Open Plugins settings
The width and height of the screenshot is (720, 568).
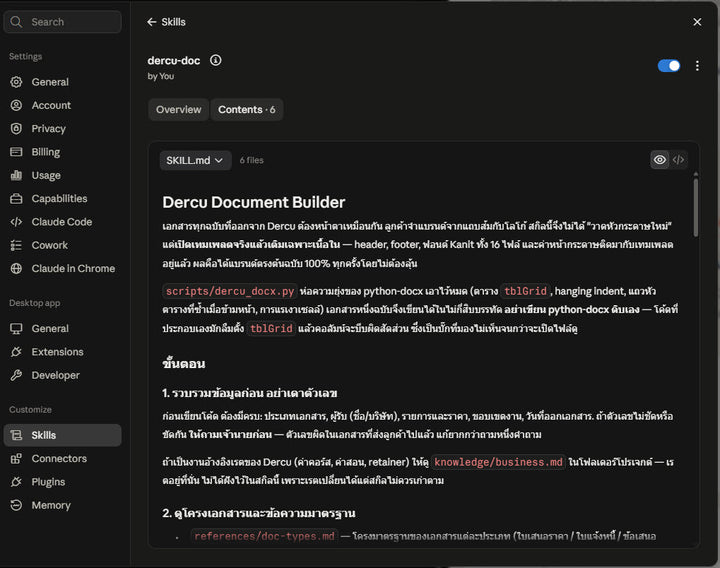point(62,482)
